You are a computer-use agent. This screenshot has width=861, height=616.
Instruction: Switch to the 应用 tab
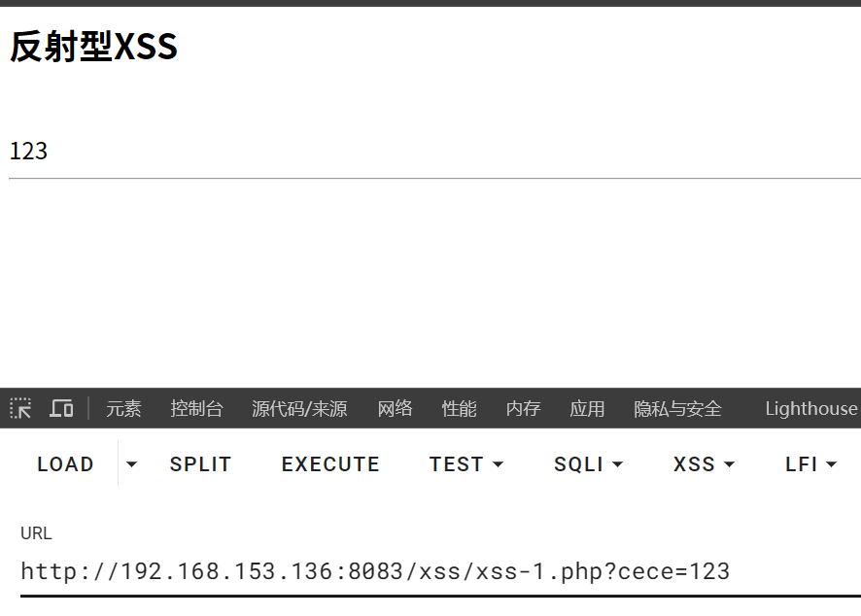(x=587, y=408)
